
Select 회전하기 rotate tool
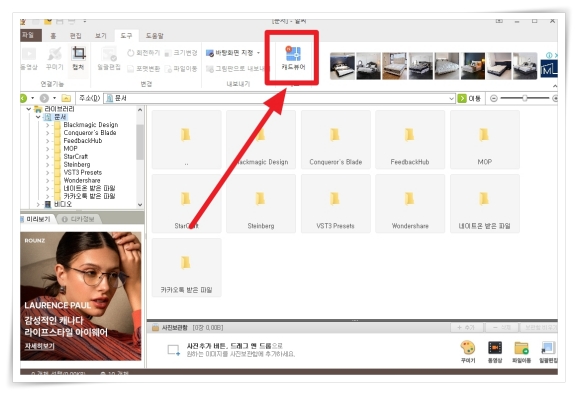click(x=143, y=53)
